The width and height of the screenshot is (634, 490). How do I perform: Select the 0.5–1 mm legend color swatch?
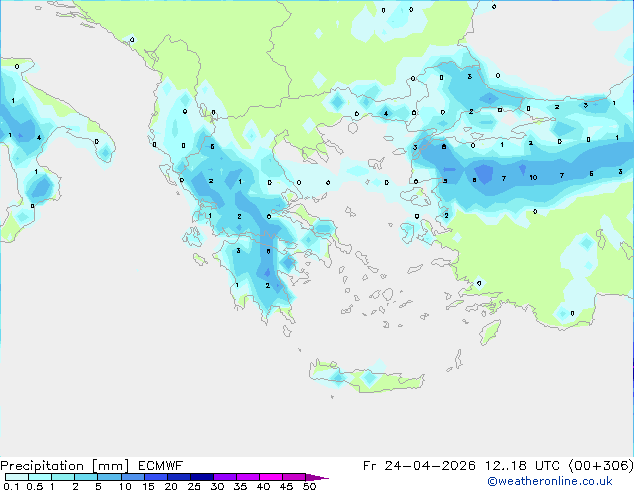[x=40, y=477]
